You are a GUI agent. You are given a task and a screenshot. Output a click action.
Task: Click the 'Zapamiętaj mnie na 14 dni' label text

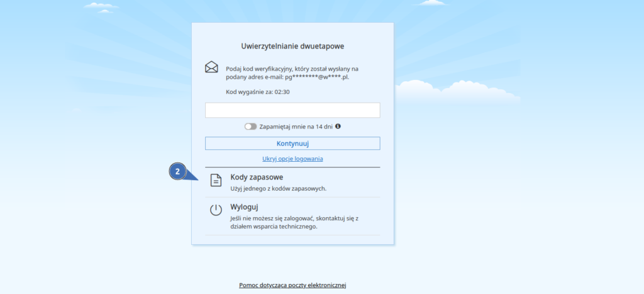(x=296, y=127)
